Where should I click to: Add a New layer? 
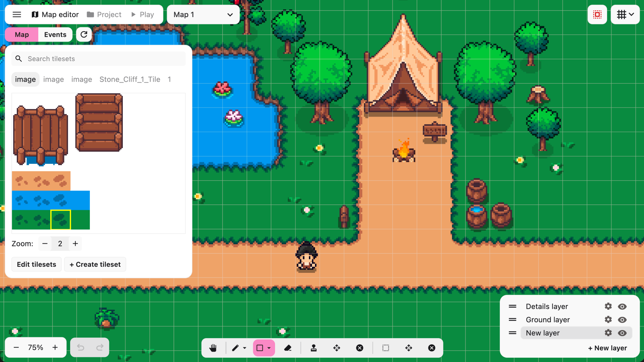(x=607, y=348)
